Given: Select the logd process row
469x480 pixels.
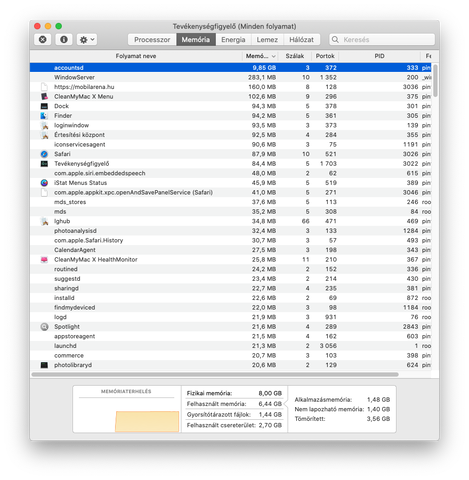Looking at the screenshot, I should [x=231, y=317].
